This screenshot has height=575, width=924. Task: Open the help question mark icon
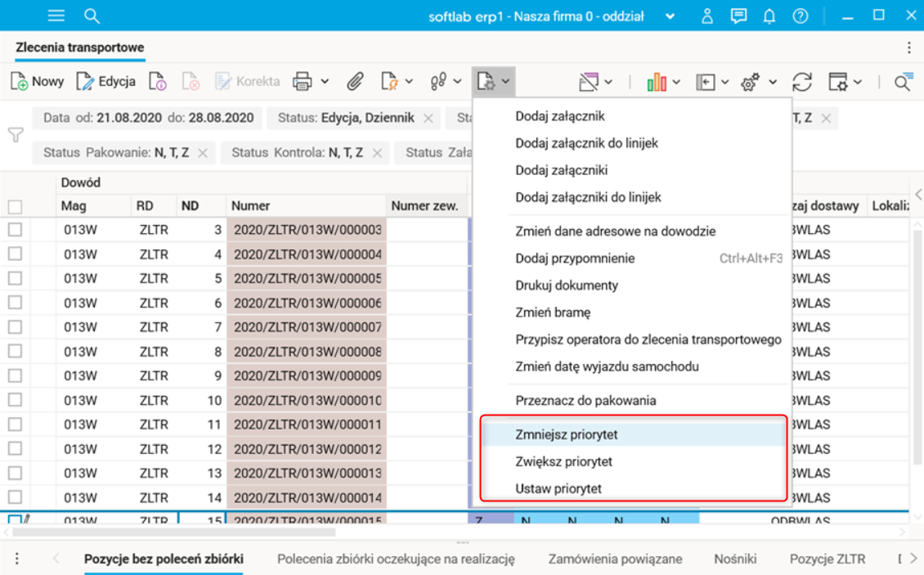pos(801,16)
